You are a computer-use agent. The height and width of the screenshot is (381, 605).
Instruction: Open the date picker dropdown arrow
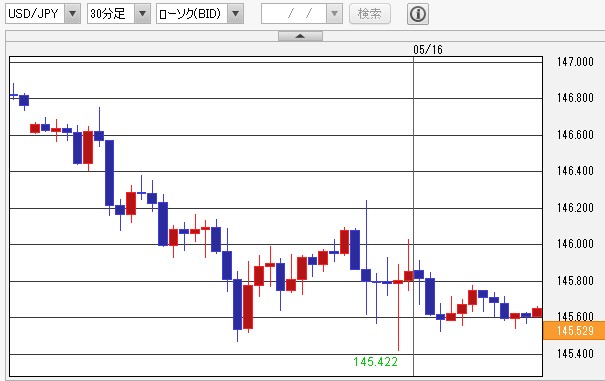tap(335, 14)
